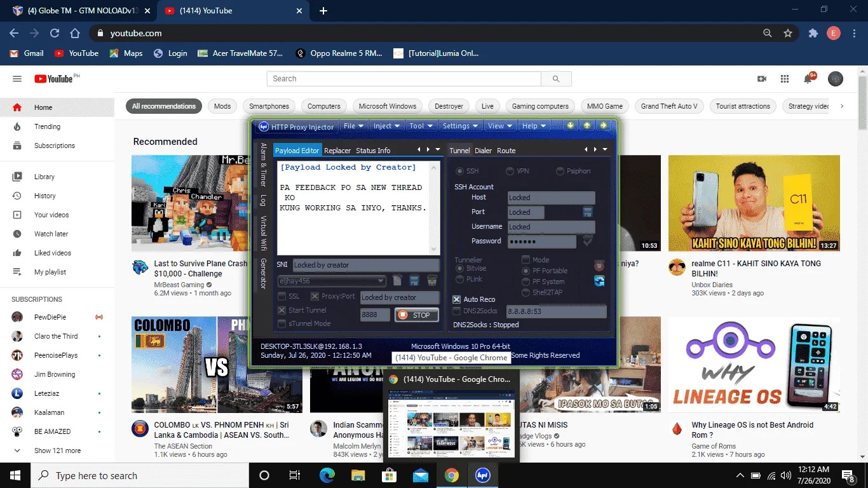
Task: Go to Trending in YouTube sidebar
Action: [x=57, y=126]
